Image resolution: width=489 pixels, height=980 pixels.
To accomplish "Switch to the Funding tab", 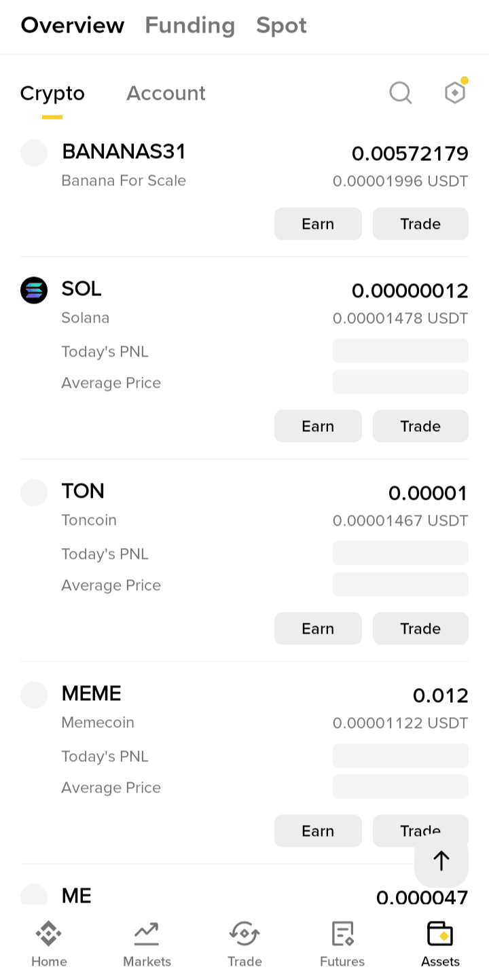I will 189,26.
